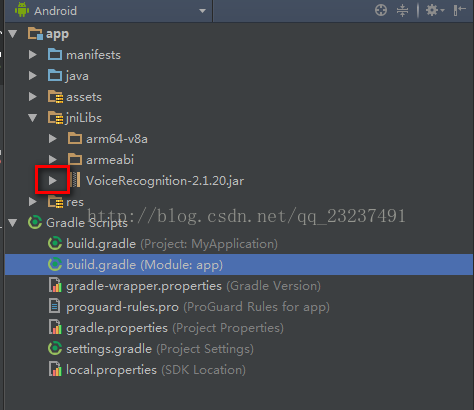474x410 pixels.
Task: Collapse the jniLibs folder arrow
Action: point(33,118)
